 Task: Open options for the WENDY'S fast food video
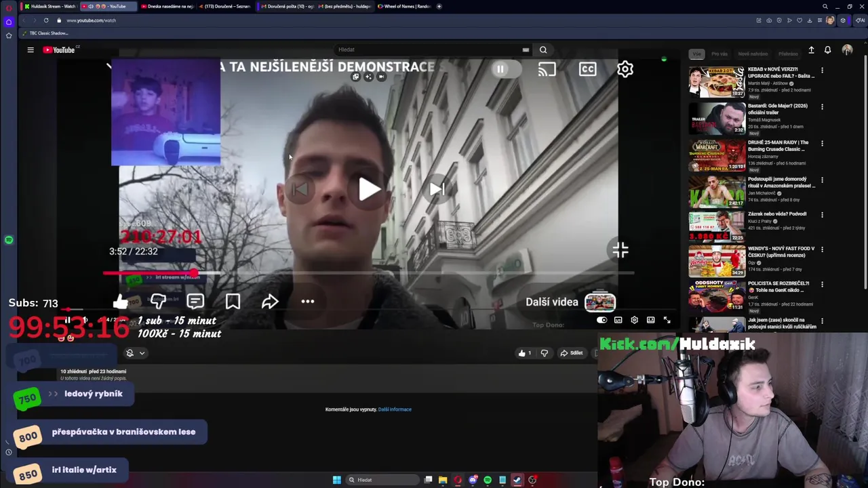click(822, 249)
